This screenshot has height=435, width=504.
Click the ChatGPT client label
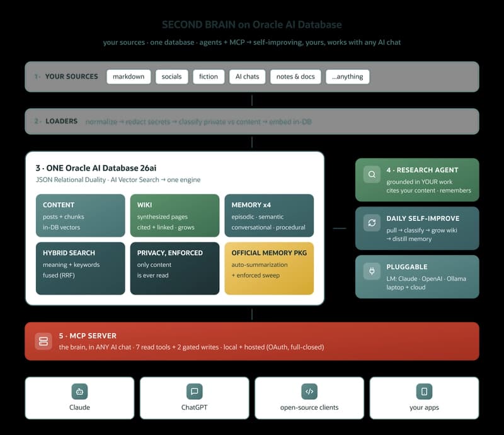[195, 407]
